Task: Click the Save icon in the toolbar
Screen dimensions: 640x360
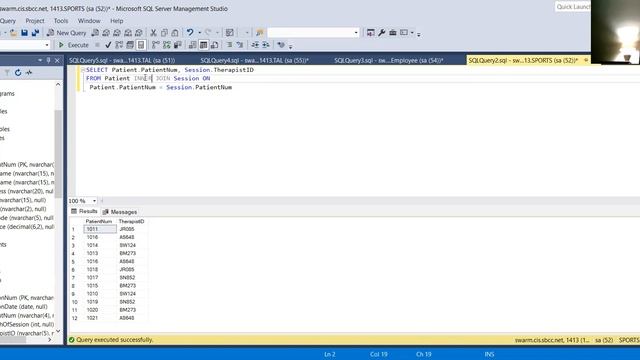Action: pyautogui.click(x=24, y=33)
